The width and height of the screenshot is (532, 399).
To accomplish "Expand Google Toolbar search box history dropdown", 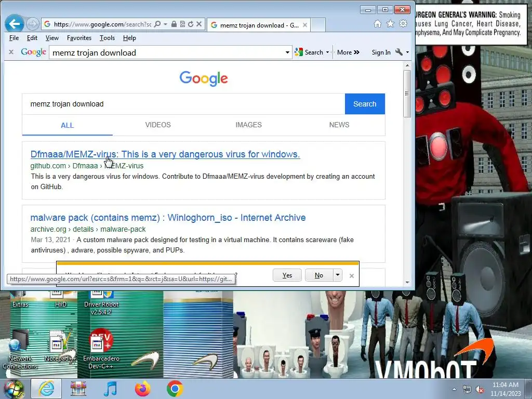I will pos(287,52).
